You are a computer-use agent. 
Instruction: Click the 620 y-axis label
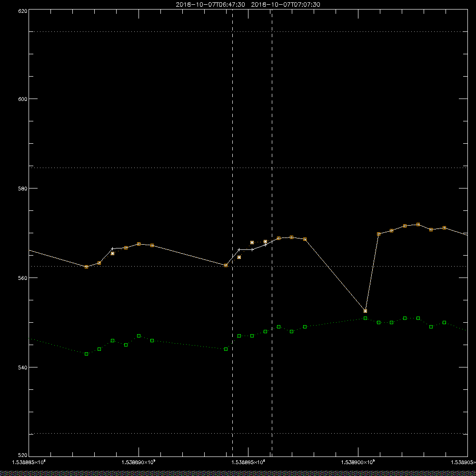(x=23, y=11)
